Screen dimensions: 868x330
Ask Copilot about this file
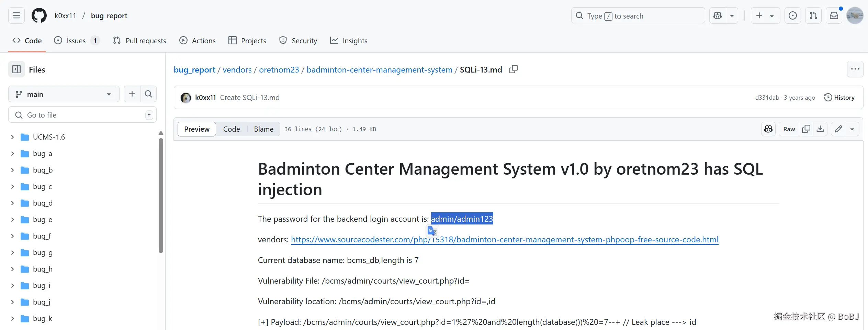click(x=768, y=129)
